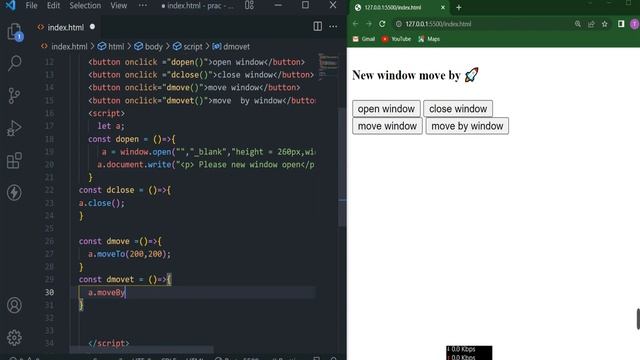Go back in the browser

[356, 24]
